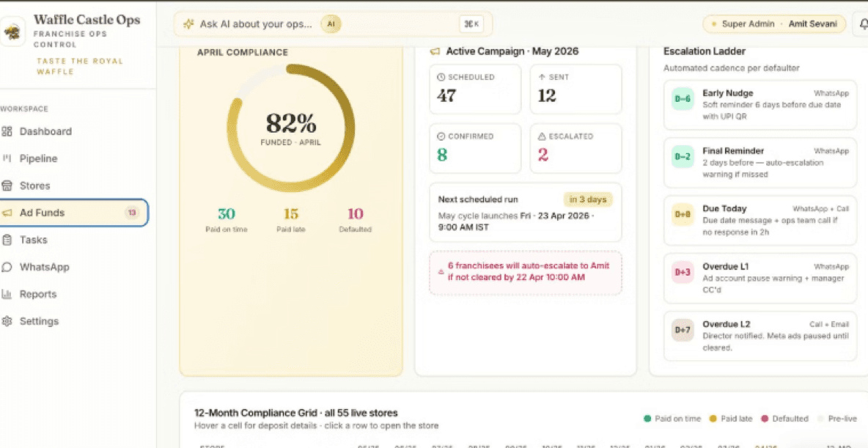The width and height of the screenshot is (868, 448).
Task: Click the 'in 3 days' pill
Action: click(x=588, y=199)
